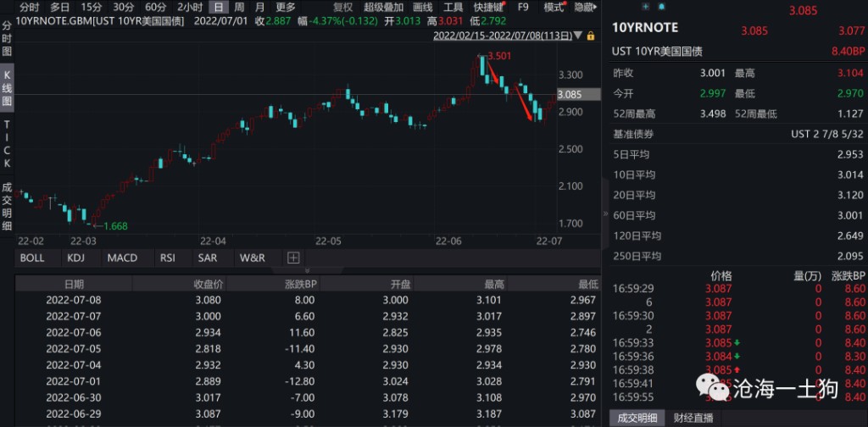Click the lock icon beside date range
This screenshot has height=427, width=868.
coord(590,36)
